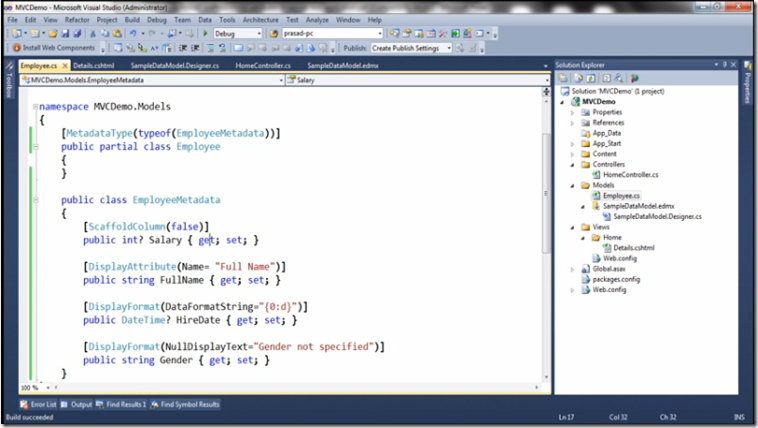
Task: Start debugging with the green play icon
Action: (x=205, y=33)
